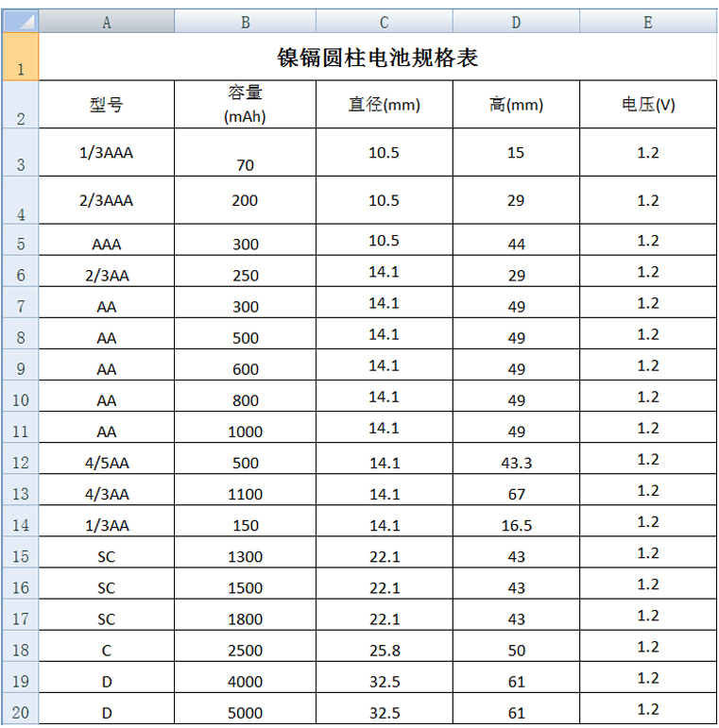Select cell containing 4/3AA
The width and height of the screenshot is (719, 728).
point(107,489)
